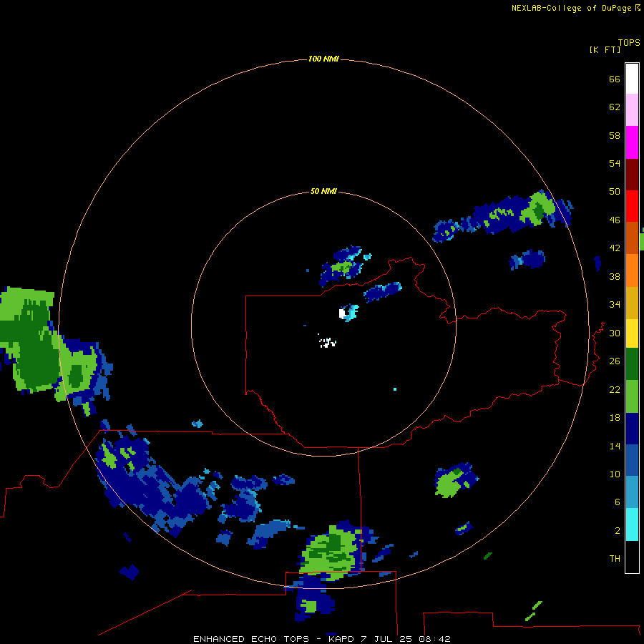Click the legend value 42

tap(615, 248)
